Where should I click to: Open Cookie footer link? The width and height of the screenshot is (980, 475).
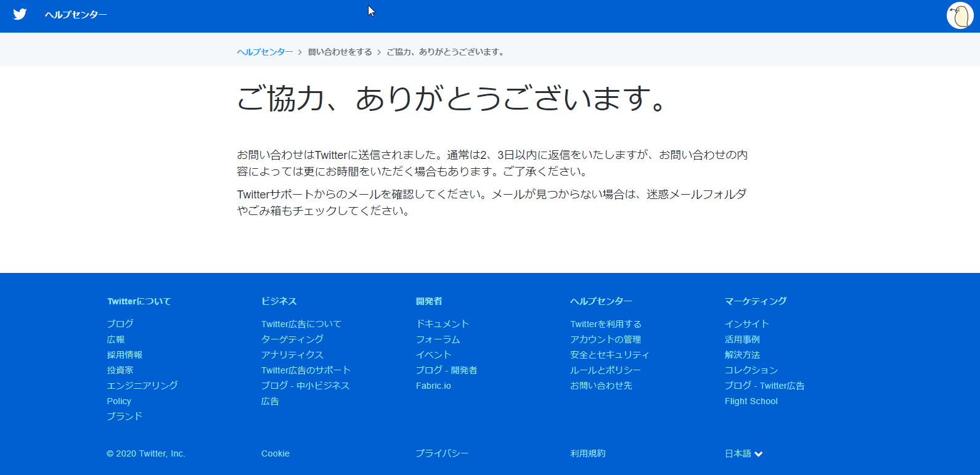276,453
